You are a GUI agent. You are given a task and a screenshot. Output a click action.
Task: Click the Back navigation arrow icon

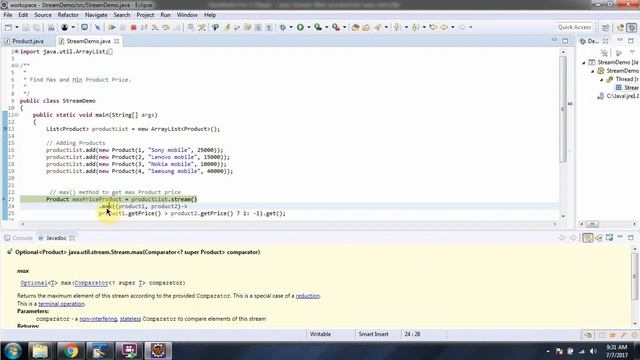tap(444, 27)
